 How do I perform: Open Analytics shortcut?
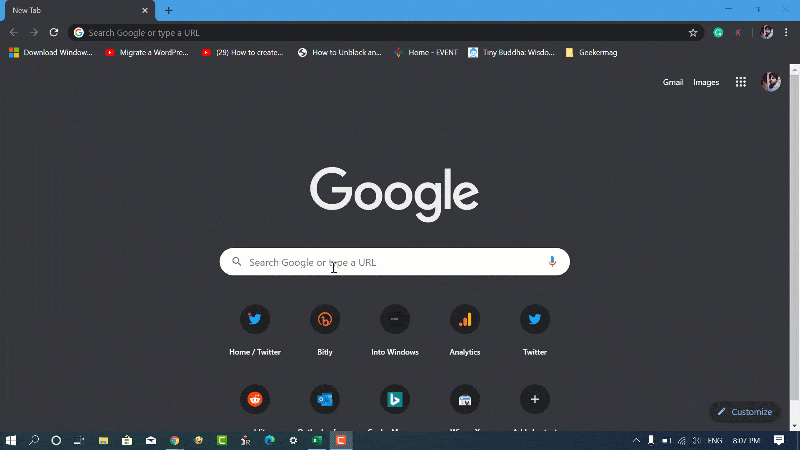tap(465, 330)
